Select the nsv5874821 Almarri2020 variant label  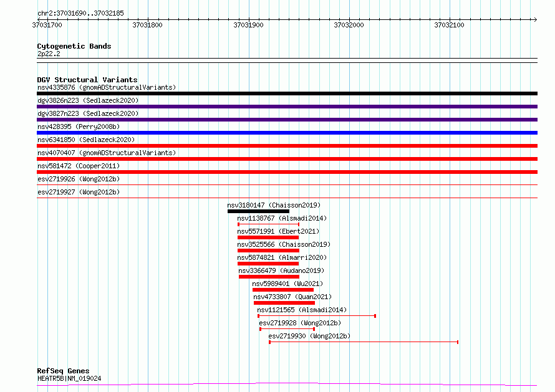pos(281,257)
